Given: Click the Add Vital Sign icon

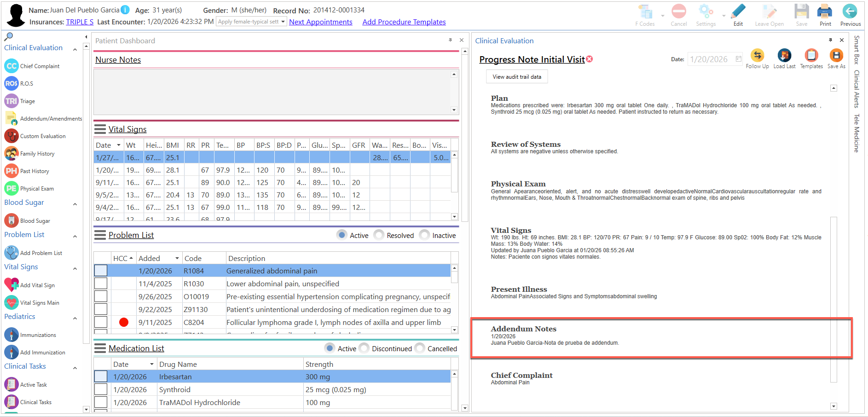Looking at the screenshot, I should coord(12,285).
